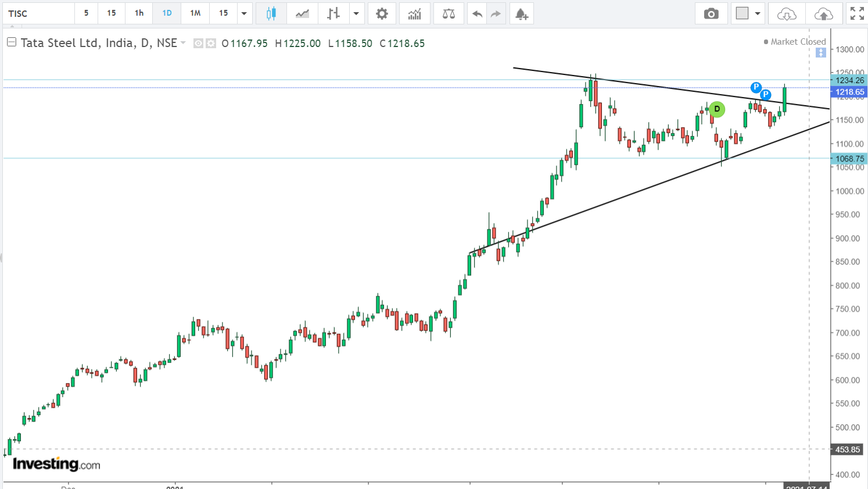Viewport: 868px width, 489px height.
Task: Toggle the layout square button
Action: point(742,13)
